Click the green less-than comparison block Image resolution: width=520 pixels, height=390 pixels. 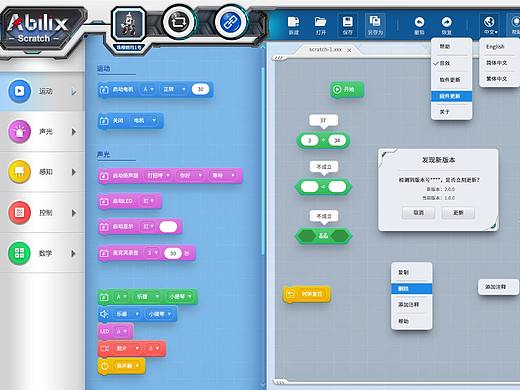click(323, 187)
